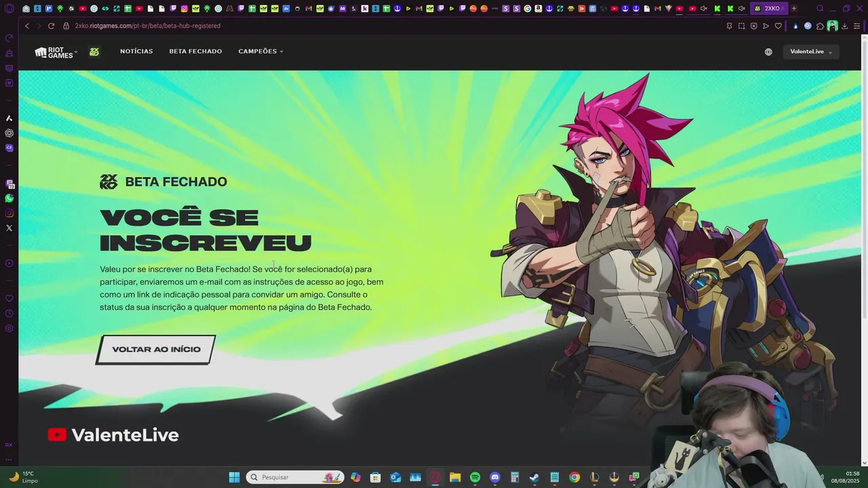Reload the current page

51,26
